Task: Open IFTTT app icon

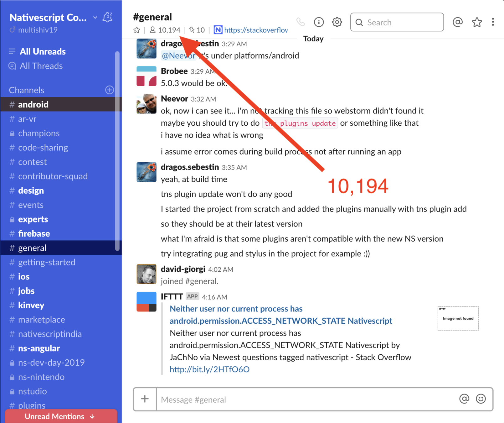Action: point(147,302)
